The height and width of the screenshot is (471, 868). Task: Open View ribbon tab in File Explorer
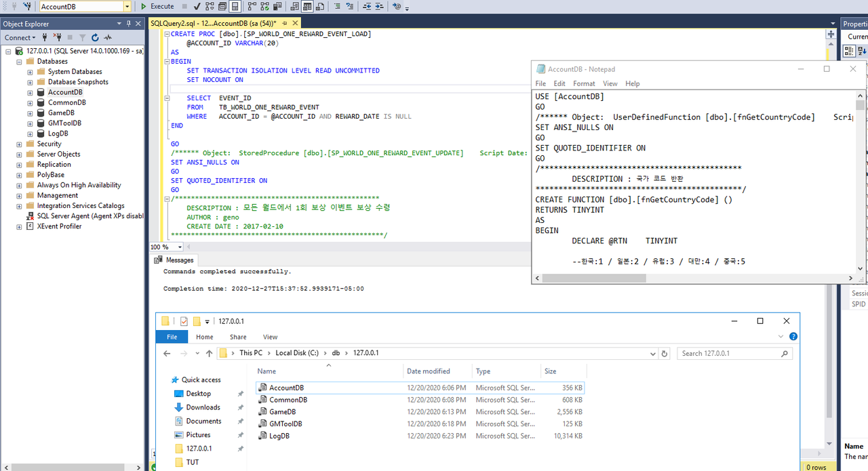[270, 337]
